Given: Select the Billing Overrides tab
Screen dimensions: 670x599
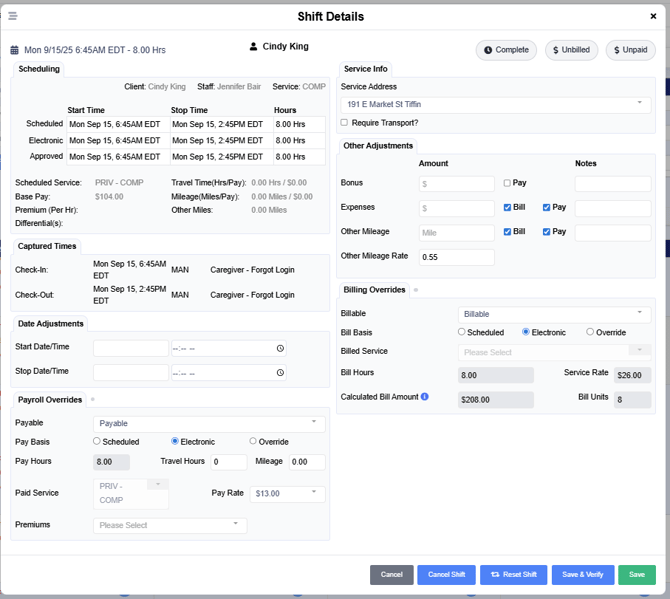Looking at the screenshot, I should point(374,290).
